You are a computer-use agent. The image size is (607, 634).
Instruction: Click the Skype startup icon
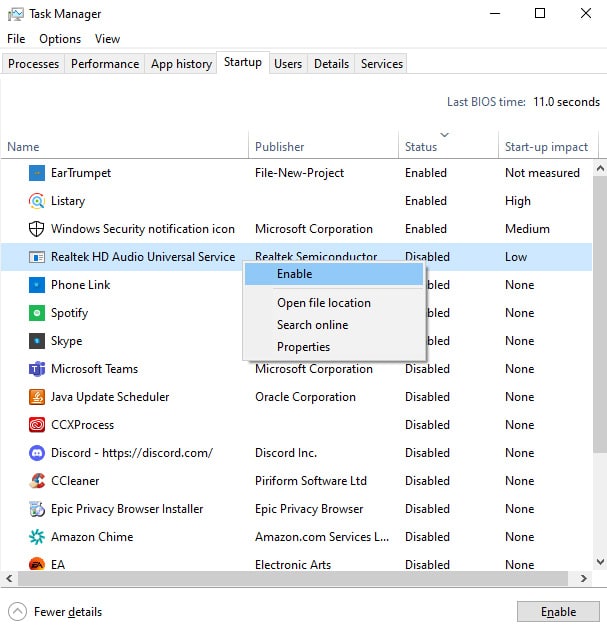click(37, 341)
